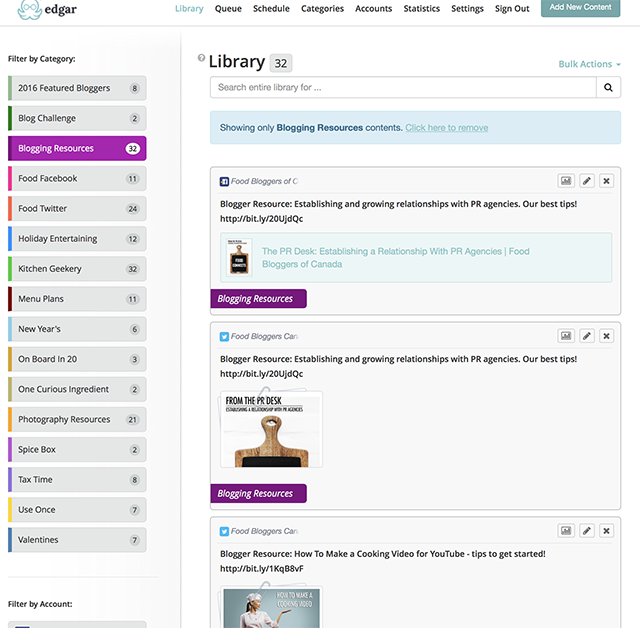Go to the Statistics page
The height and width of the screenshot is (628, 640).
pyautogui.click(x=421, y=9)
